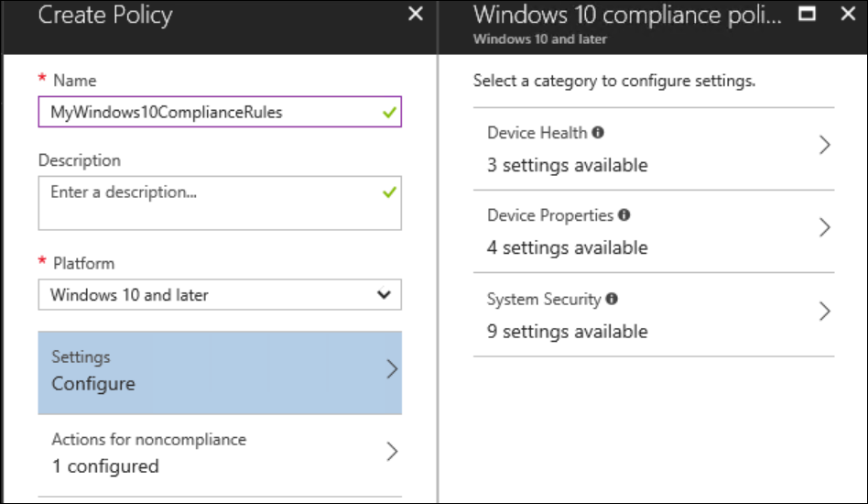Click the 'Name' field label
The width and height of the screenshot is (868, 504).
(x=75, y=81)
